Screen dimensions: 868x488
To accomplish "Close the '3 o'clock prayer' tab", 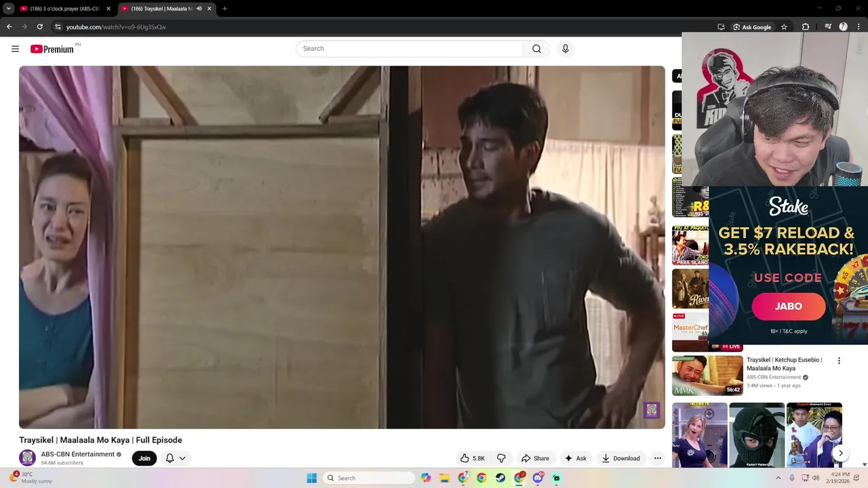I will [108, 9].
